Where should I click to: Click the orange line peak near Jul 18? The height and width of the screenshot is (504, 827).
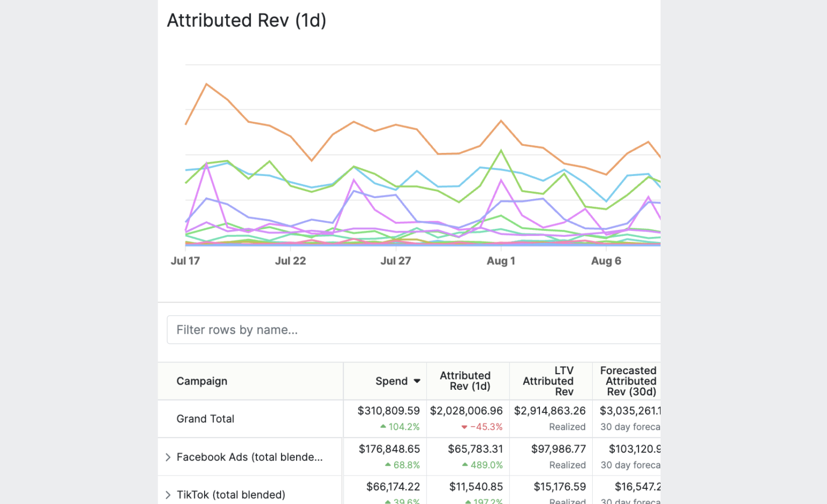pyautogui.click(x=207, y=83)
